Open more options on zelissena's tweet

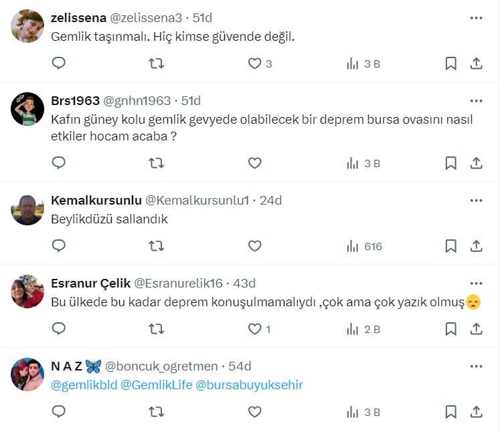click(x=476, y=17)
